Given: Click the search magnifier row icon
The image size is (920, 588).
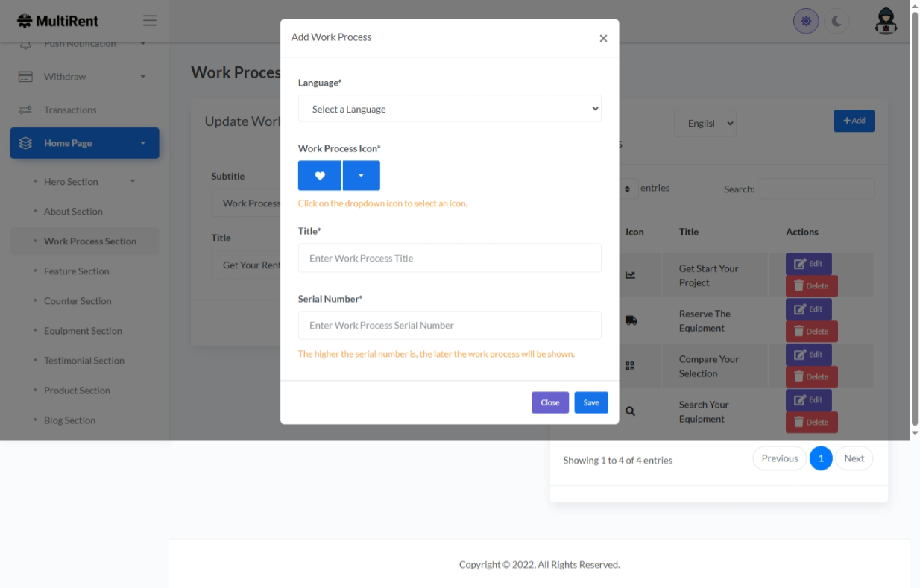Looking at the screenshot, I should 631,411.
